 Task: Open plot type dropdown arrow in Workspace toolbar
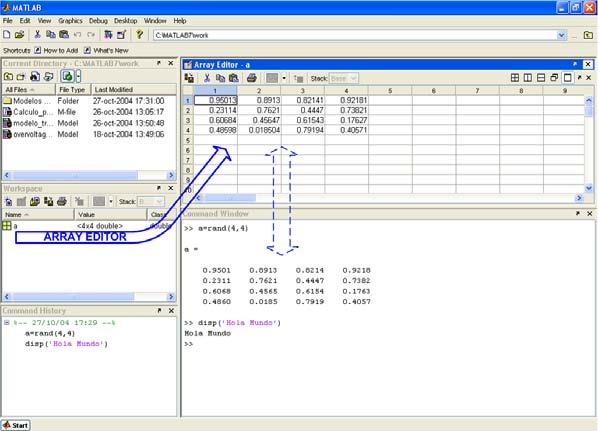[x=111, y=201]
